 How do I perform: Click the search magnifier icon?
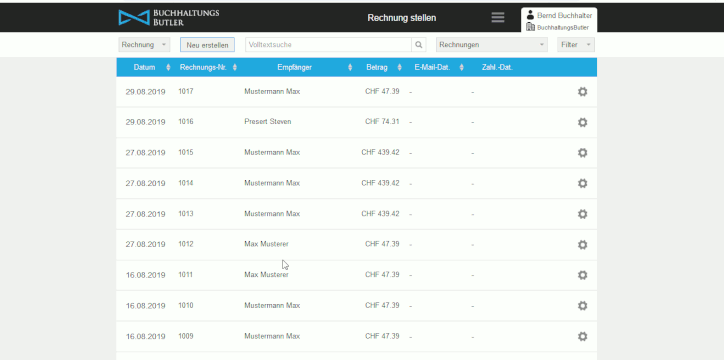point(418,45)
